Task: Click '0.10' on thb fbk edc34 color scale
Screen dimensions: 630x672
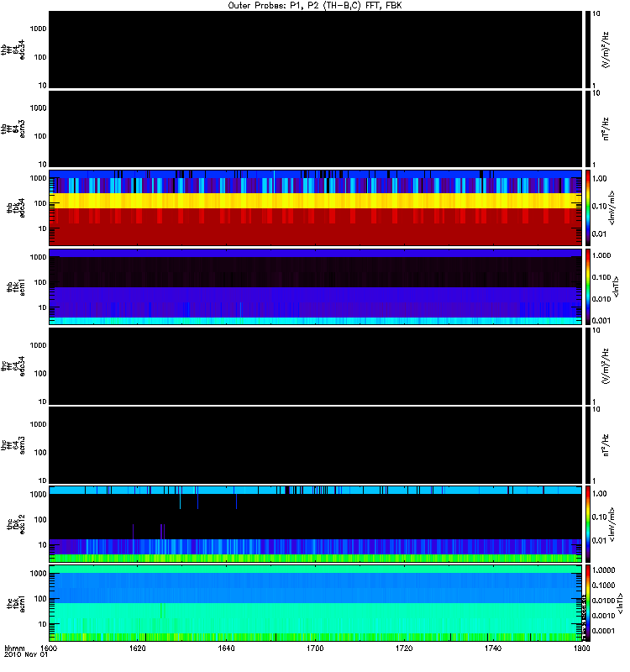Action: click(x=600, y=206)
